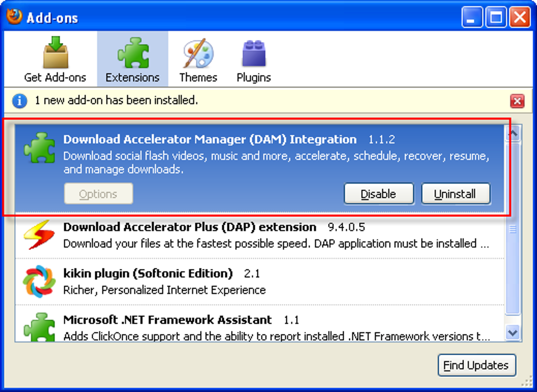
Task: Click the '1 new add-on has been installed' message
Action: (116, 100)
